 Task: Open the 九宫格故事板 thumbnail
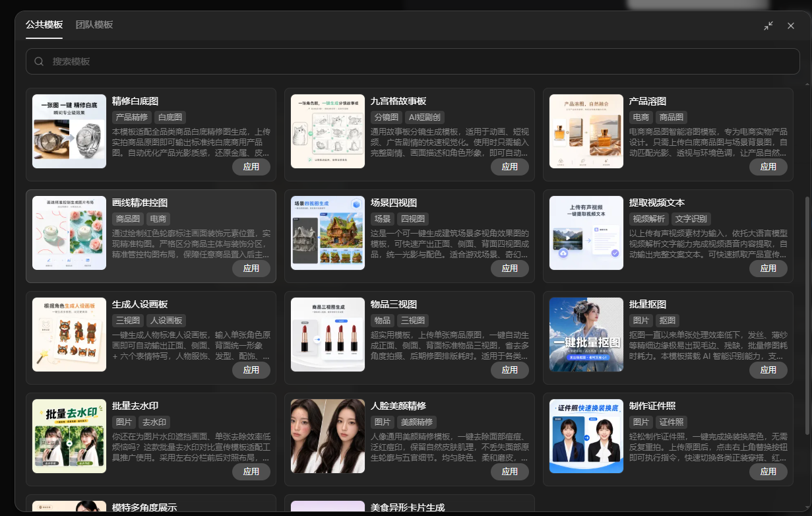[x=328, y=131]
